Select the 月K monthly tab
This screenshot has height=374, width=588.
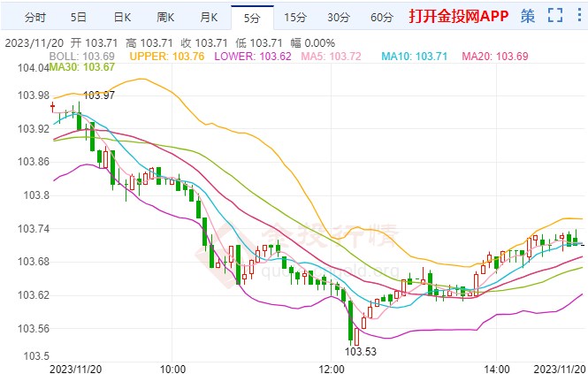coord(209,17)
